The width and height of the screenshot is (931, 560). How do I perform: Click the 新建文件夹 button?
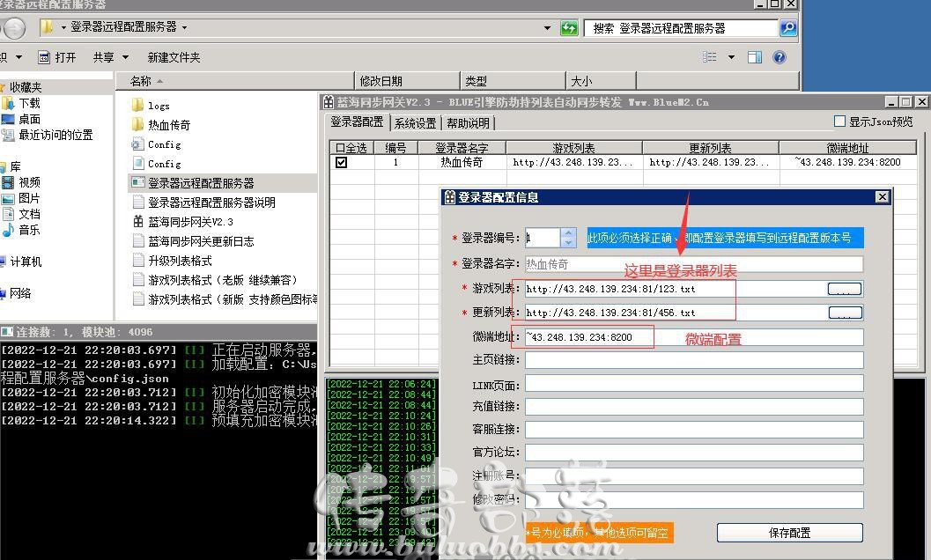[174, 57]
